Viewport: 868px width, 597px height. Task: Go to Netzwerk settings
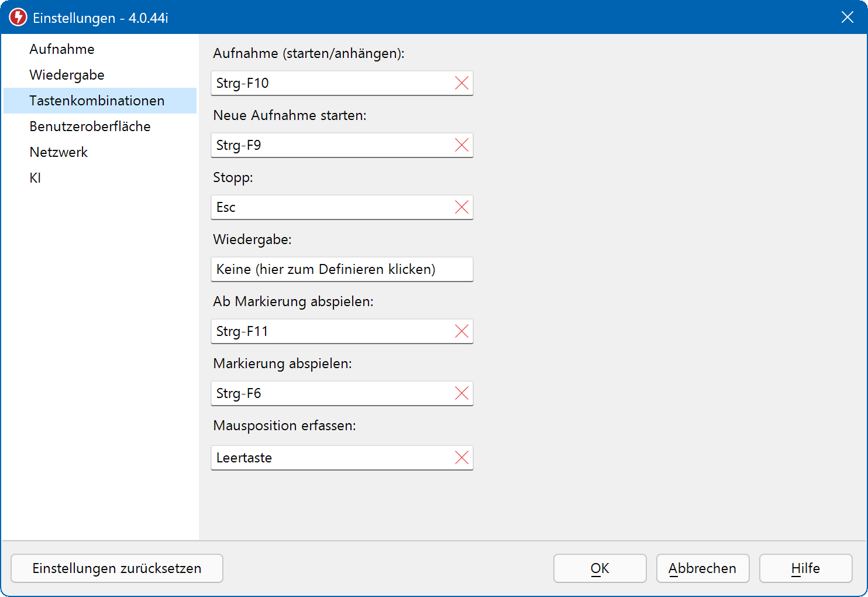click(58, 152)
